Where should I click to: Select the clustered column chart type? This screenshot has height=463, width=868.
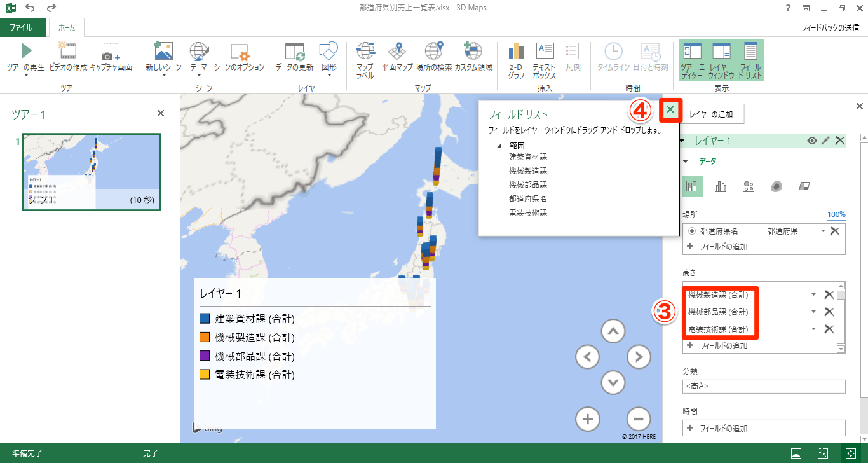coord(720,186)
